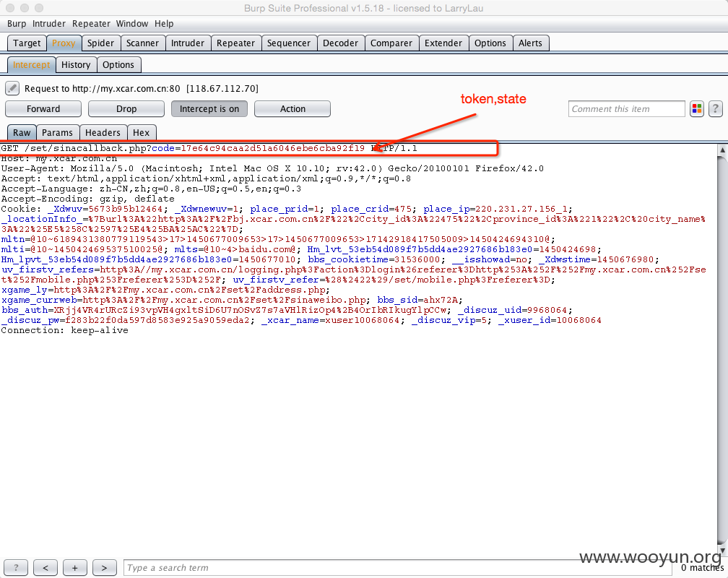The height and width of the screenshot is (578, 728).
Task: Open the Action menu button
Action: point(292,108)
